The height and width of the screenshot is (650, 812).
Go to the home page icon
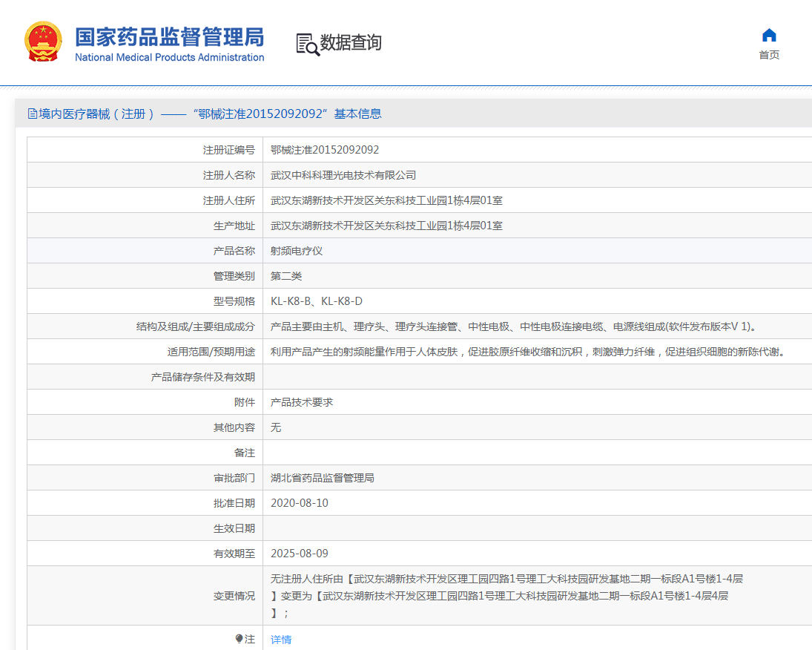[769, 36]
